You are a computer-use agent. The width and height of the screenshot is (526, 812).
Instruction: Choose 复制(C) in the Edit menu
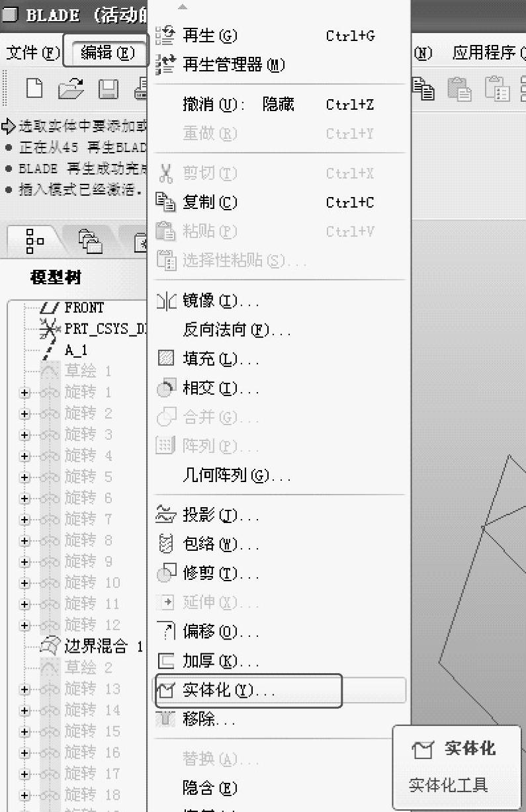[x=279, y=202]
